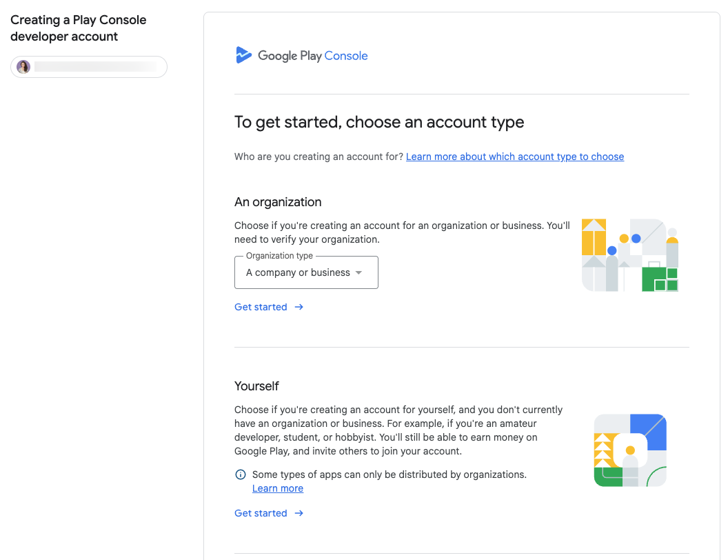Click 'Learn more about which account type to choose'
The image size is (728, 560).
pos(514,157)
